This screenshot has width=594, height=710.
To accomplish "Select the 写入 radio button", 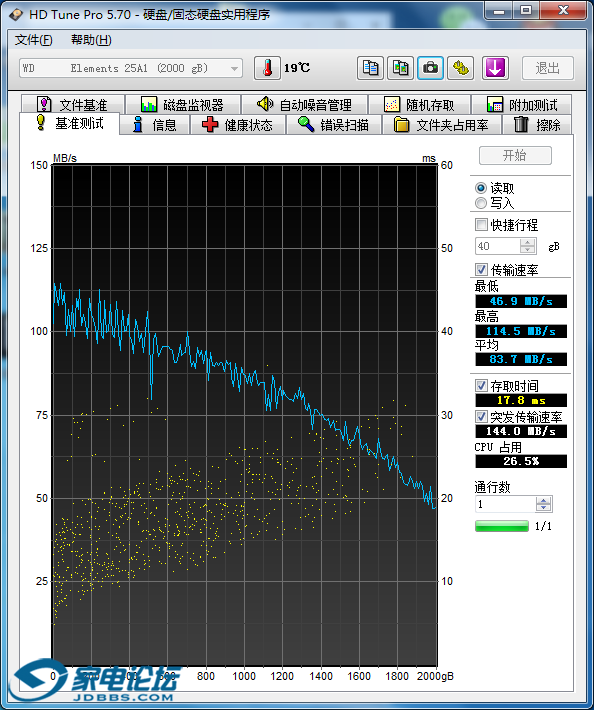I will pyautogui.click(x=481, y=203).
